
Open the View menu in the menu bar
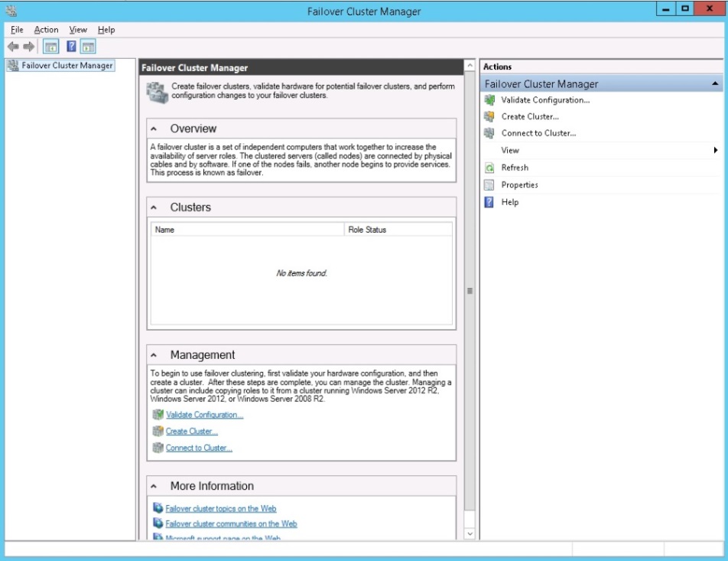tap(78, 30)
